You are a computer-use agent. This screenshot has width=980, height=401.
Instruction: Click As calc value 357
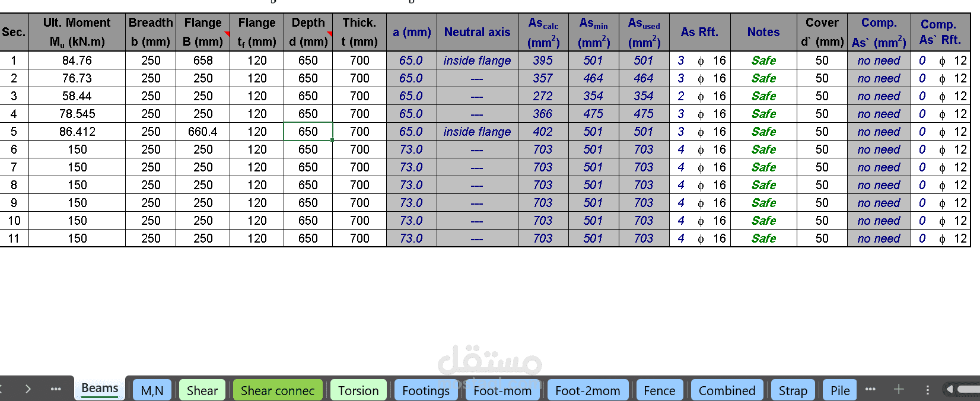coord(543,78)
